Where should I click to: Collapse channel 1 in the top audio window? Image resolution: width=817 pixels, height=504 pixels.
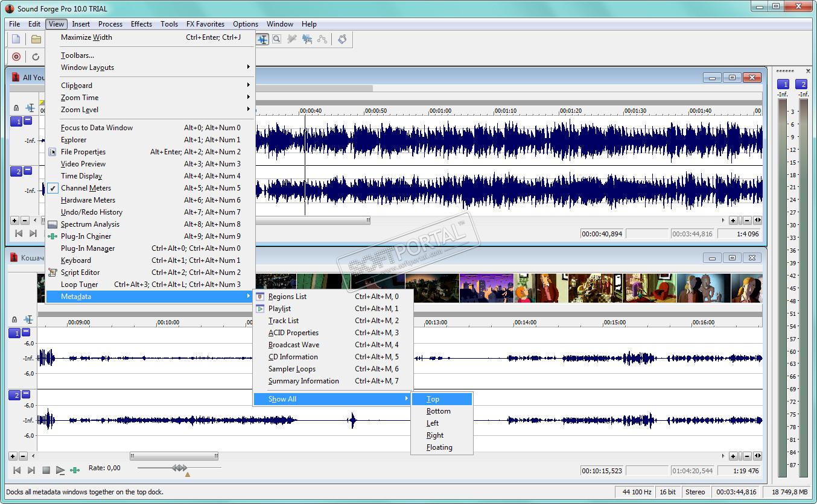(28, 121)
